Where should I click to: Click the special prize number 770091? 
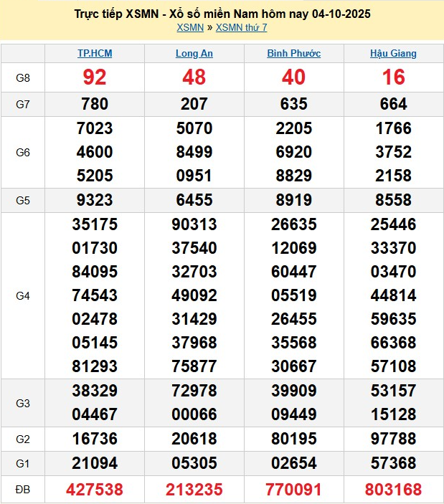point(293,490)
